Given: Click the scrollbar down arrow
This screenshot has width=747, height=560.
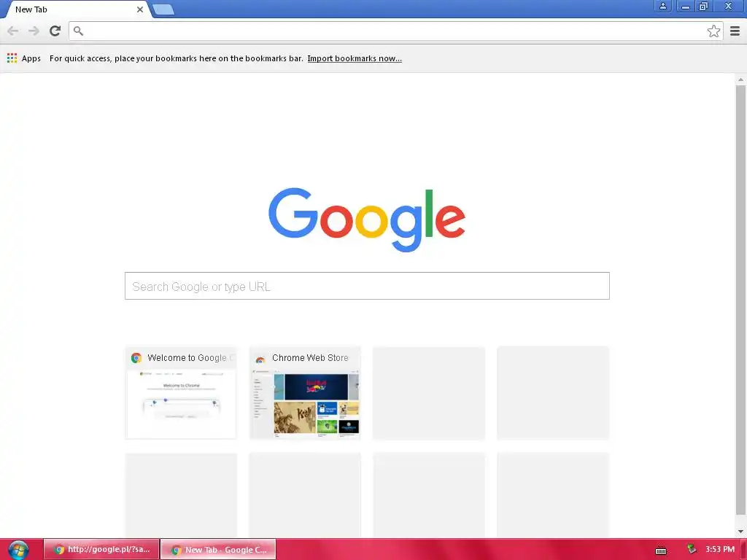Looking at the screenshot, I should click(x=740, y=532).
